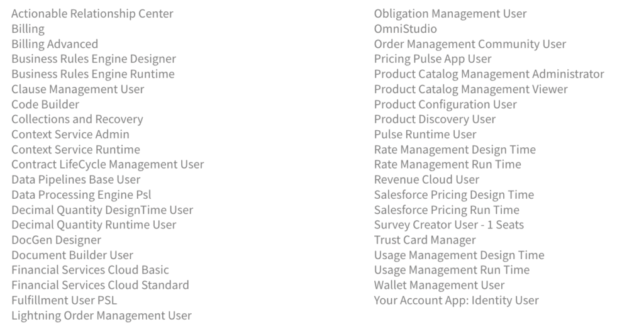
Task: Select Trust Card Manager
Action: [x=425, y=240]
